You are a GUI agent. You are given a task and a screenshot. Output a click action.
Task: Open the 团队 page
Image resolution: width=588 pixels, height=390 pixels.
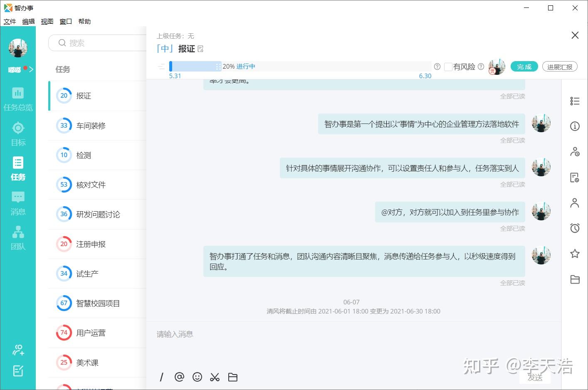coord(18,238)
